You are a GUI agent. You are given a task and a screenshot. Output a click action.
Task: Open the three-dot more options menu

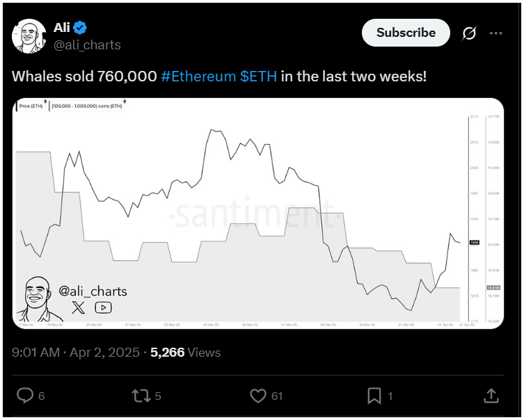(x=495, y=33)
